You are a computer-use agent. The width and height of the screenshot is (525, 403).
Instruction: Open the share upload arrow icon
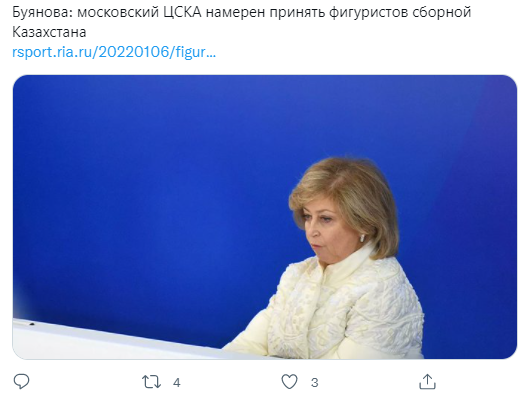tap(428, 382)
